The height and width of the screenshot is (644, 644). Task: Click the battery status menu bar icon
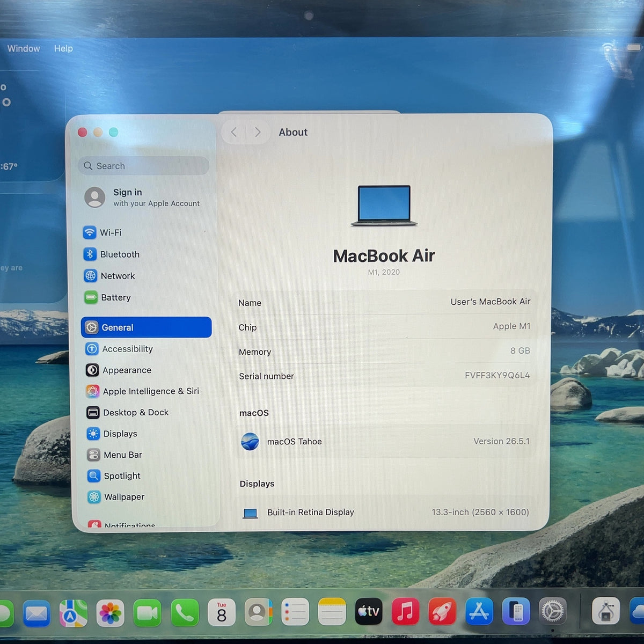(633, 48)
